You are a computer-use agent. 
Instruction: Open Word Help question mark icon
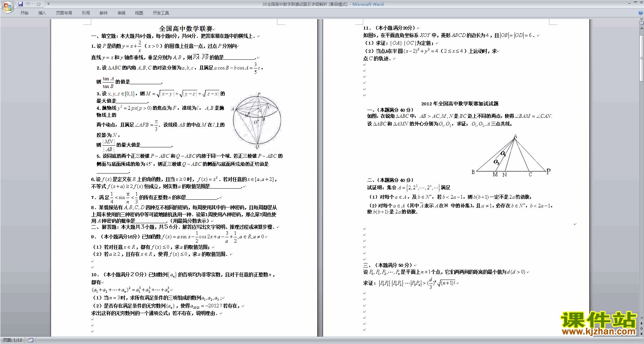coord(641,13)
